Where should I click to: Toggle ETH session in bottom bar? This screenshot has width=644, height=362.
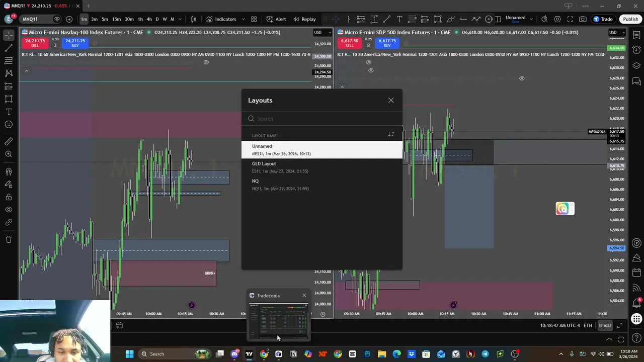click(x=588, y=326)
